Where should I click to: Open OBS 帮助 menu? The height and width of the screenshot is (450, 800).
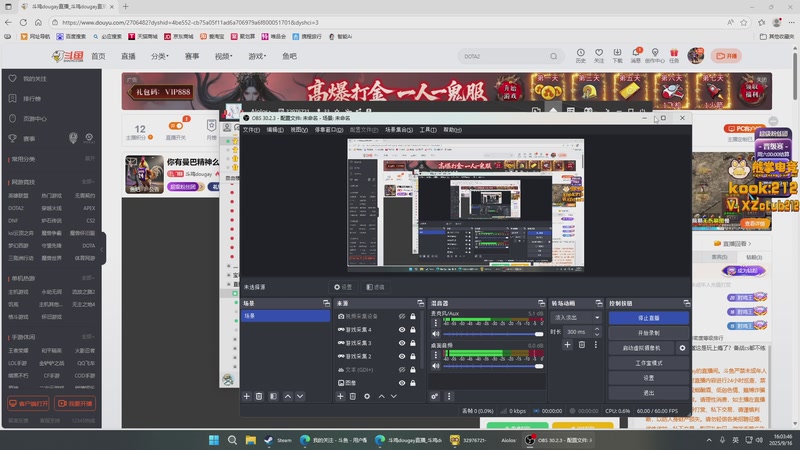tap(452, 130)
